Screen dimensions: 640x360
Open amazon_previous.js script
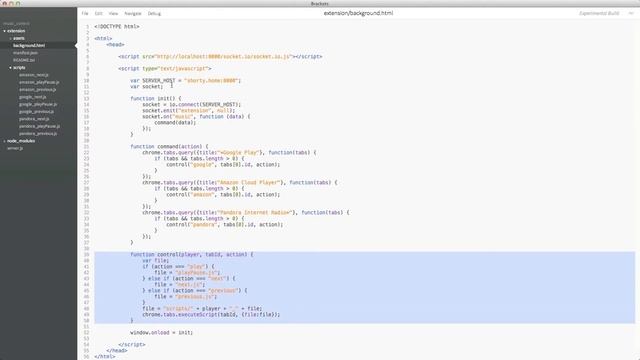[x=38, y=89]
